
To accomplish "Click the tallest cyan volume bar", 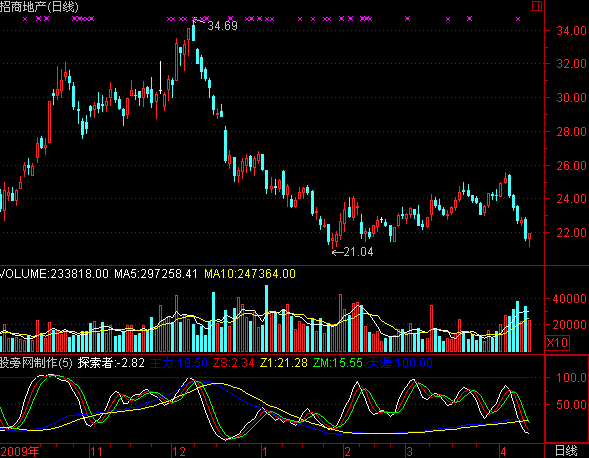I will point(267,318).
